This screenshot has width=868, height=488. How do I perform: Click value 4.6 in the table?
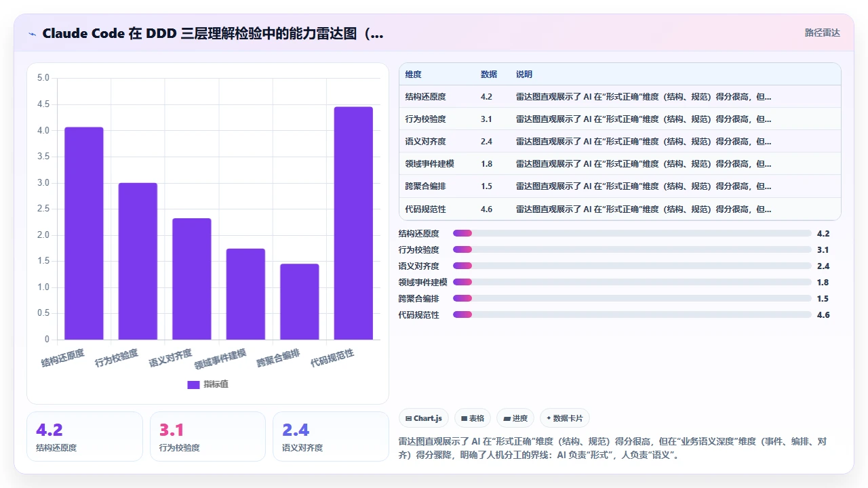point(486,209)
